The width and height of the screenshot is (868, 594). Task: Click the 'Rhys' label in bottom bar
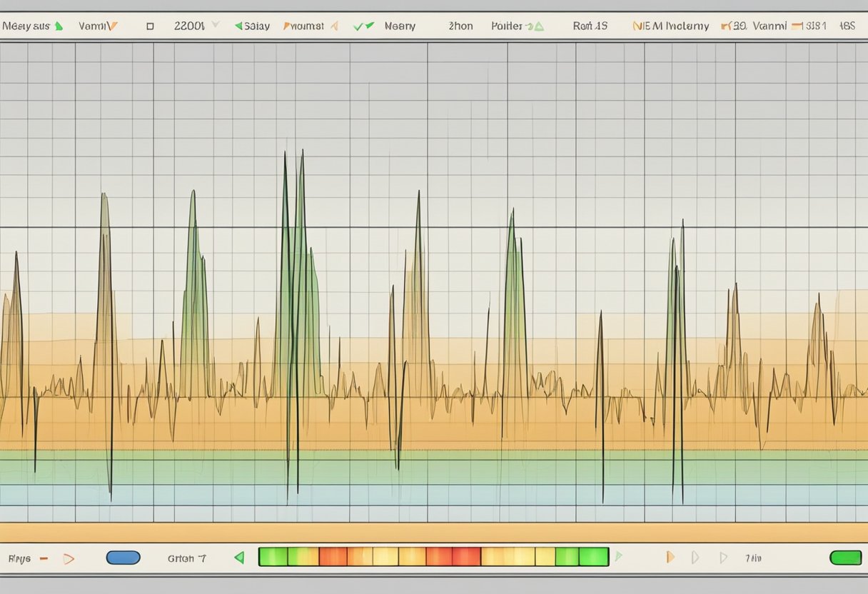pos(19,558)
